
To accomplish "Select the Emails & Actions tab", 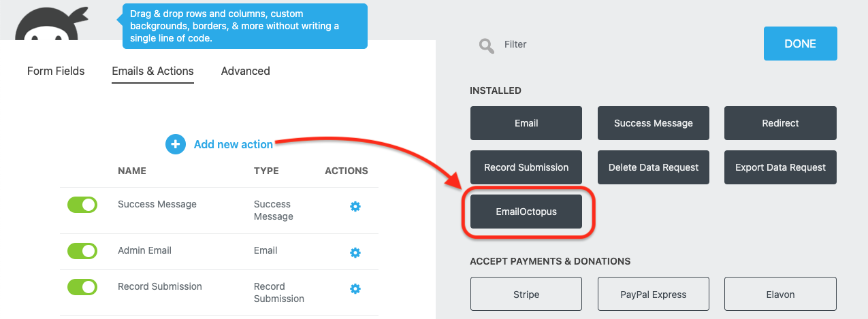I will [152, 71].
